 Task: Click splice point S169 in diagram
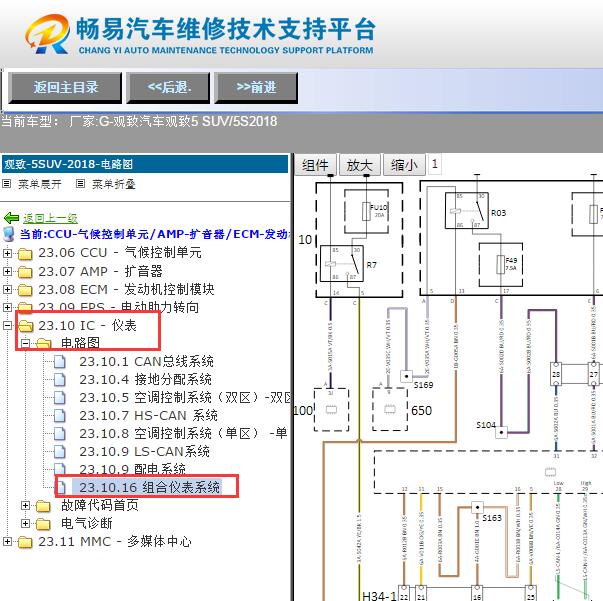[x=406, y=376]
